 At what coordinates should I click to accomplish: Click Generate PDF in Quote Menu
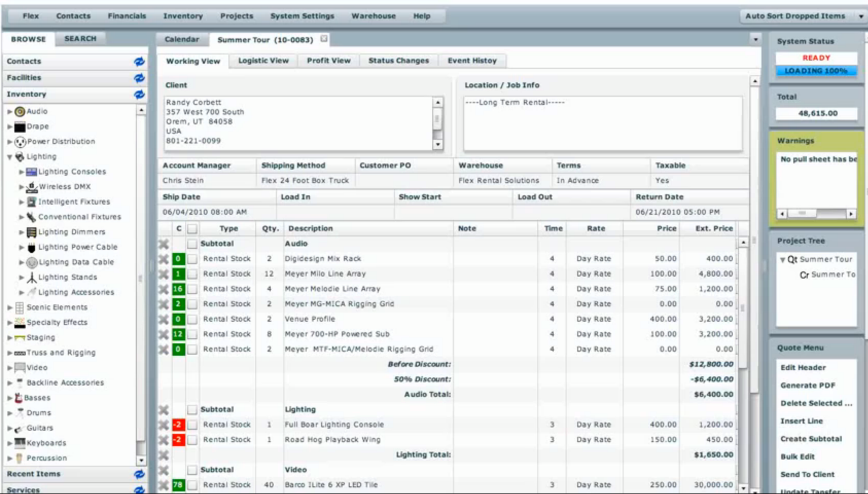[807, 386]
